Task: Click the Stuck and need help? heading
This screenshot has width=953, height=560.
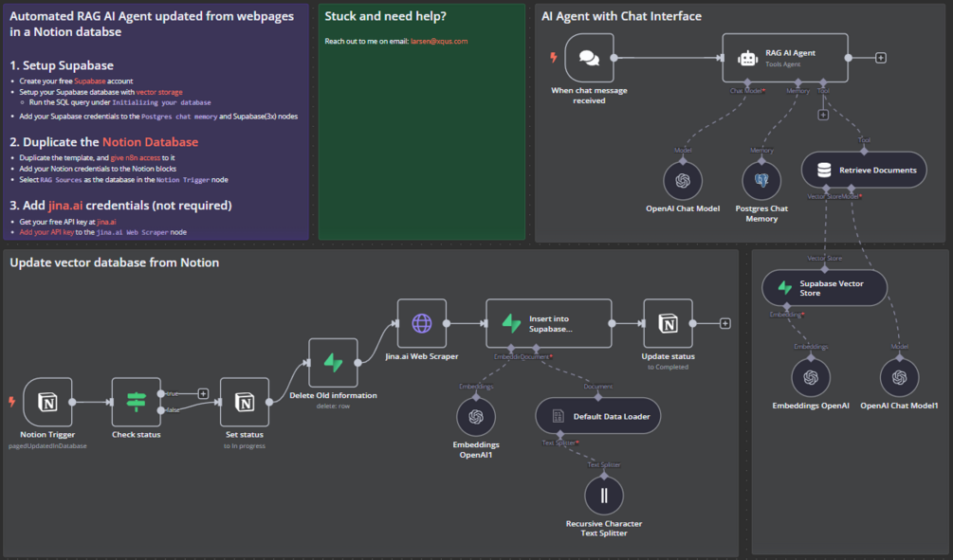Action: tap(385, 16)
